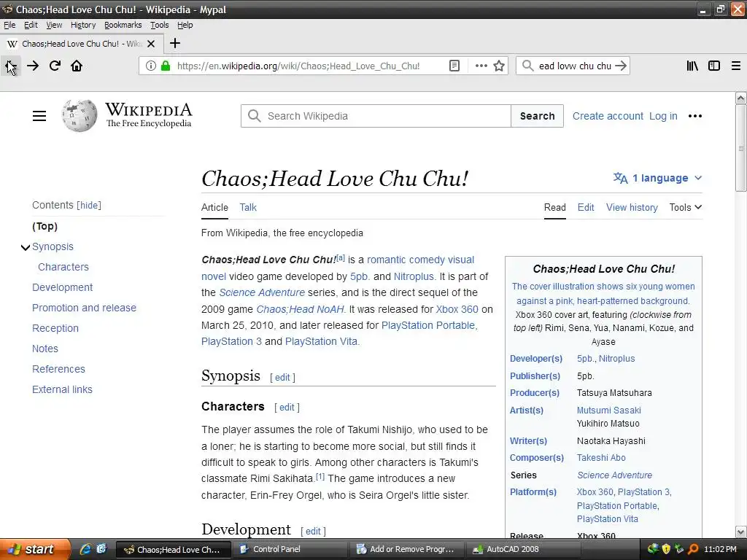This screenshot has height=560, width=747.
Task: Click the Chaos;Head NoAH link
Action: (x=301, y=309)
